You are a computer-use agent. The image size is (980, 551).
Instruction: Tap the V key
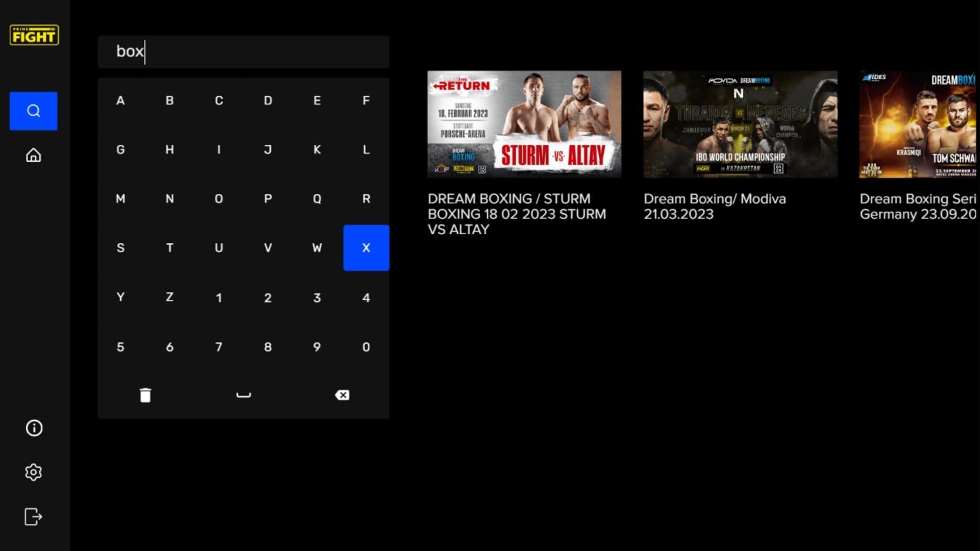click(x=268, y=248)
